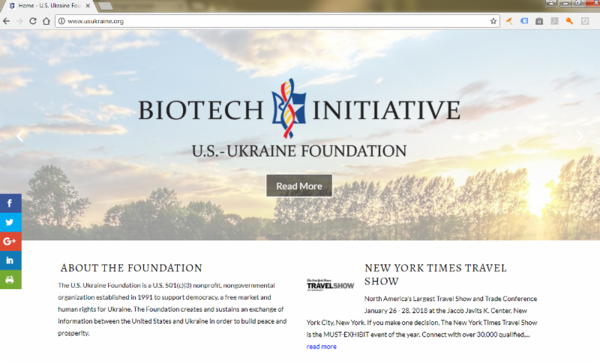Screen dimensions: 600x364
Task: Share on Facebook from side bar
Action: point(10,203)
